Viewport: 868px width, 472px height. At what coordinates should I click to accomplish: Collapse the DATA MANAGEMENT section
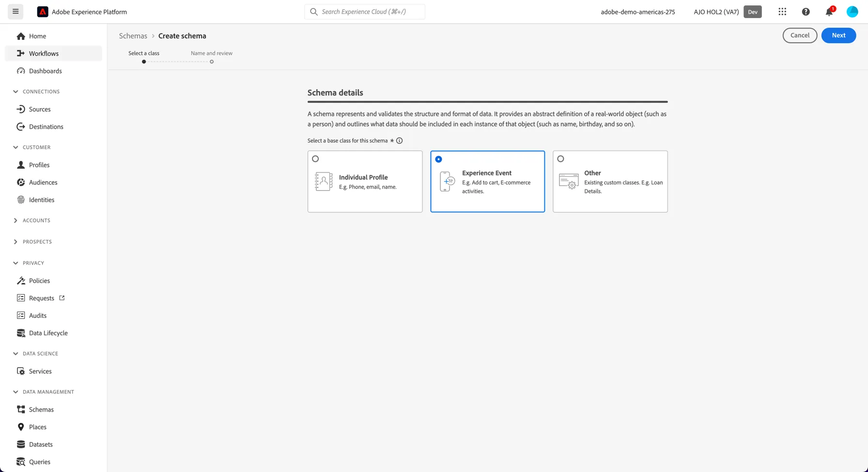pos(15,392)
